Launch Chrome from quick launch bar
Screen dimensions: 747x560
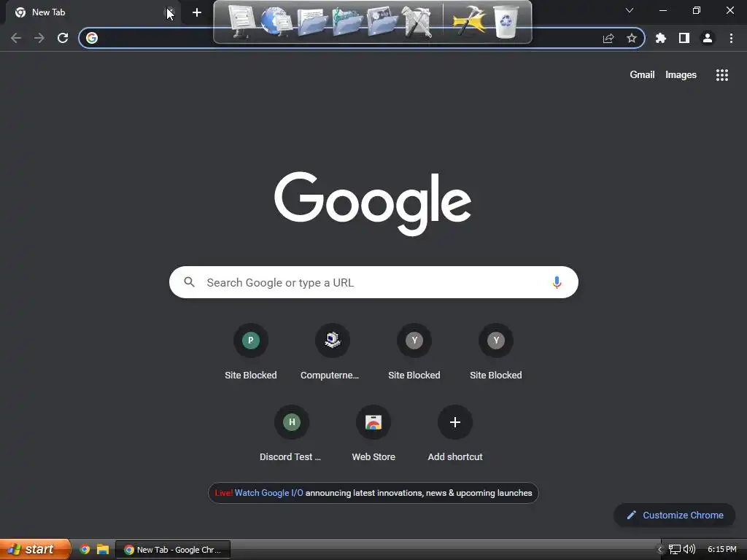click(x=85, y=550)
